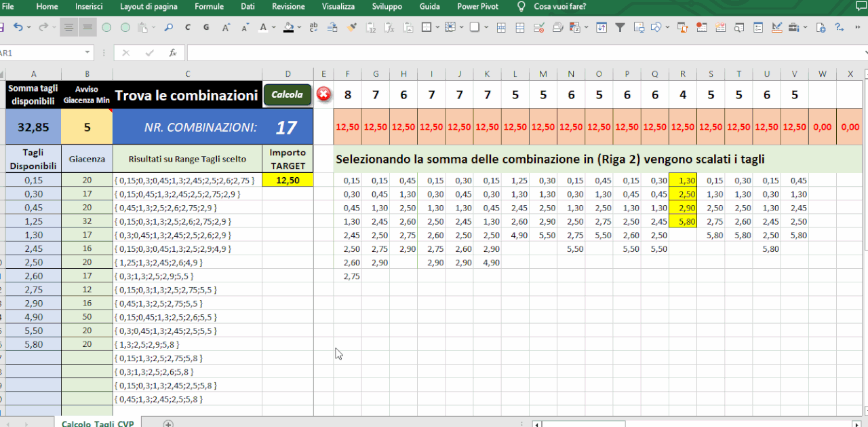Viewport: 868px width, 427px height.
Task: Select the Giacenza cell showing 32
Action: (x=87, y=221)
